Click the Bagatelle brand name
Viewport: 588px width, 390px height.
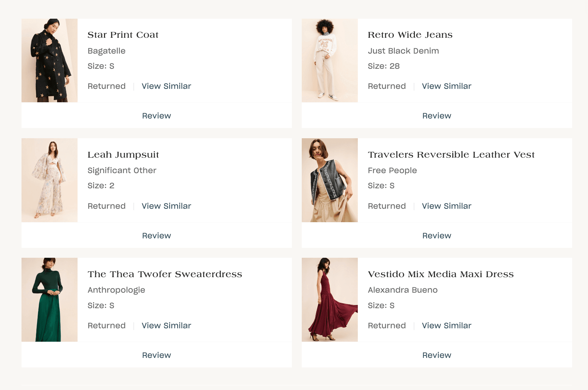(x=106, y=51)
